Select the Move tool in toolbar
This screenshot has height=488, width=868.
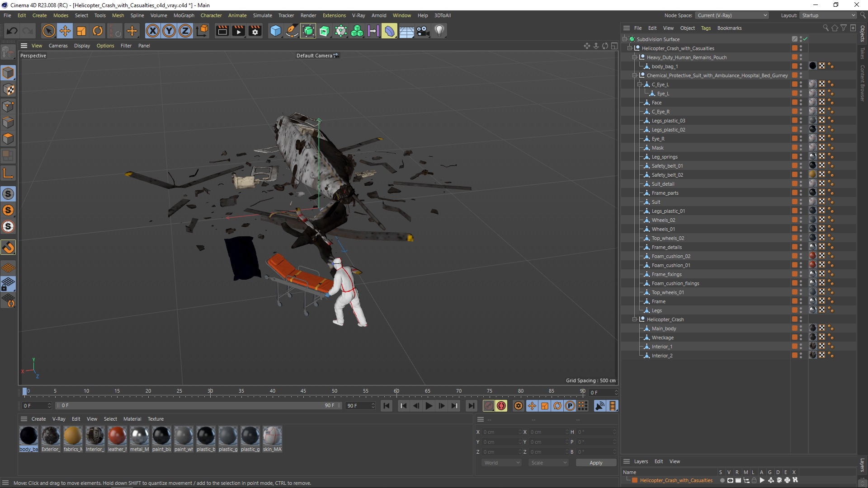pos(65,31)
